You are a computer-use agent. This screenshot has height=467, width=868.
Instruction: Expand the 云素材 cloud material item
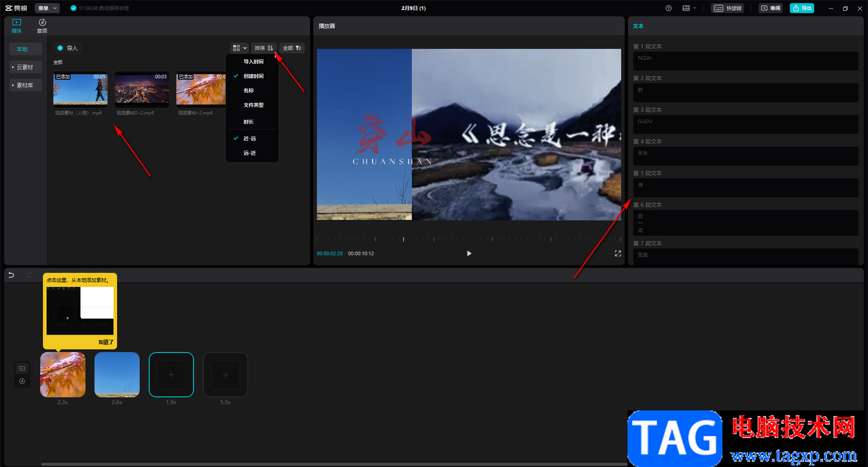coord(26,67)
